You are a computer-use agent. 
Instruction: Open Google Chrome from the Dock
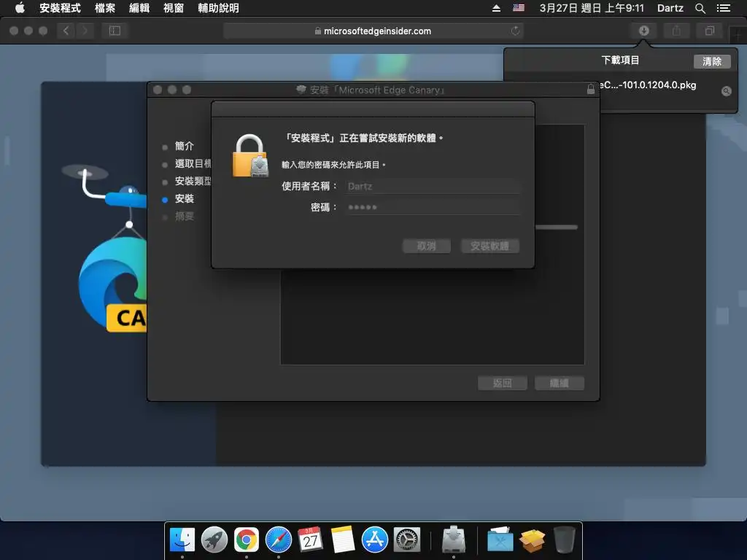(247, 540)
